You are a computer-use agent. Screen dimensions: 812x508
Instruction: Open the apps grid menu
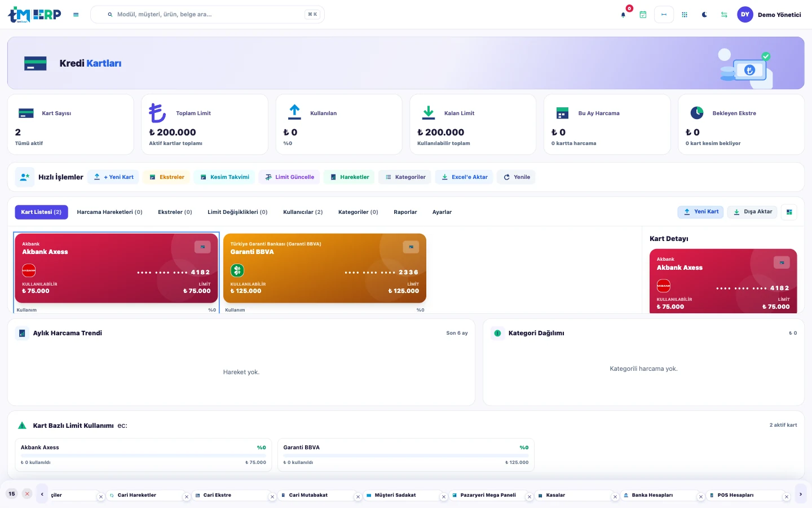(x=685, y=15)
